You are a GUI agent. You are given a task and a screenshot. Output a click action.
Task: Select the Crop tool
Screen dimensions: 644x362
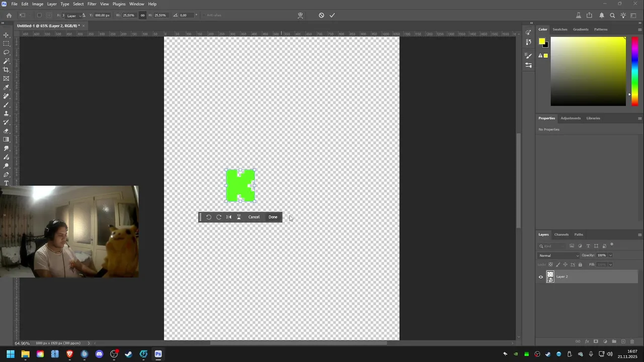[x=6, y=69]
